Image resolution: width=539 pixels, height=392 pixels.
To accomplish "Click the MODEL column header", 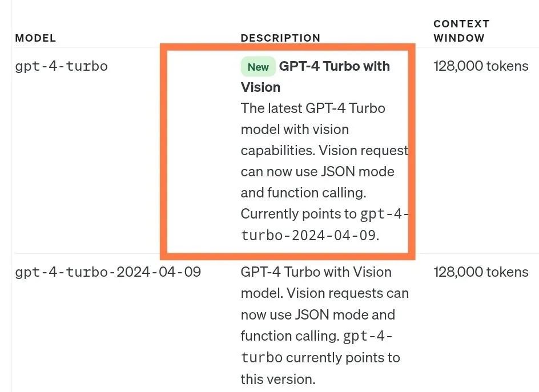I will pyautogui.click(x=35, y=38).
